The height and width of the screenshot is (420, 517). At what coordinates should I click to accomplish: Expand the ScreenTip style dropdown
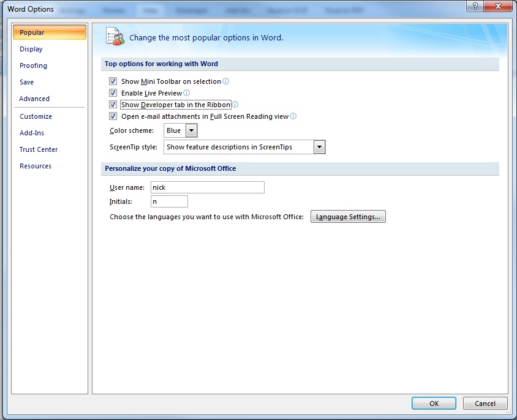pos(319,147)
